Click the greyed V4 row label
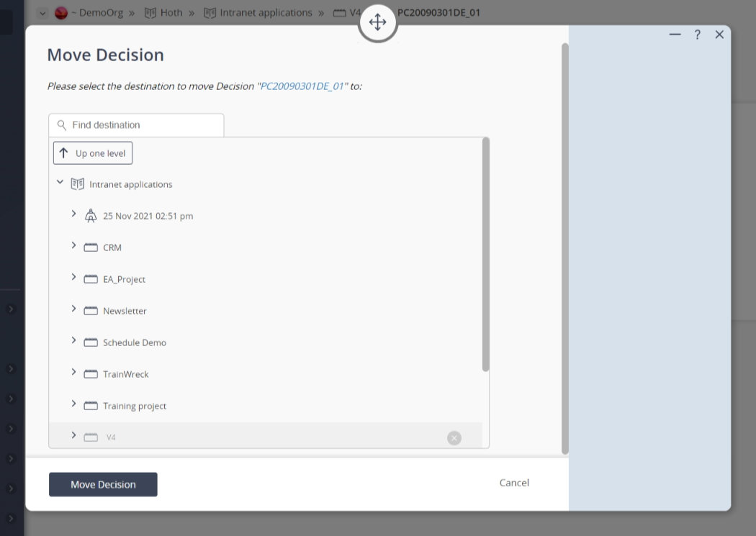The image size is (756, 536). 111,437
